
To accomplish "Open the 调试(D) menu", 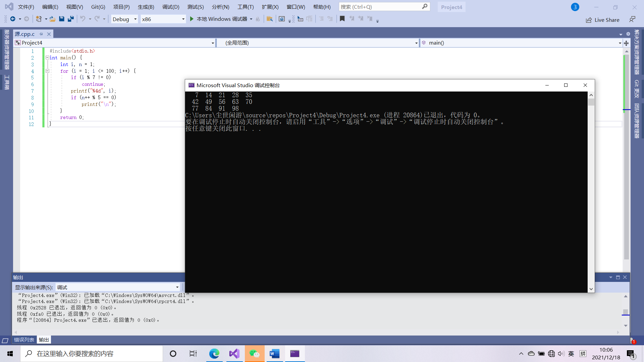I will point(171,7).
